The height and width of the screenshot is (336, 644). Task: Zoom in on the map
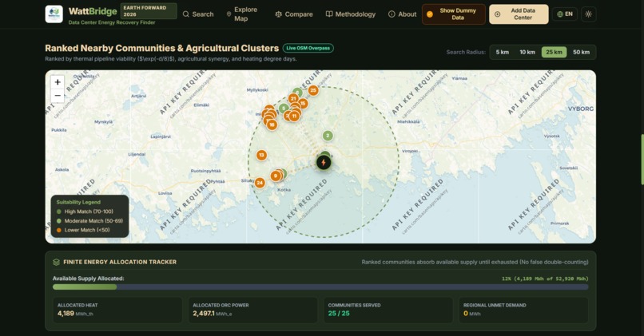tap(58, 82)
